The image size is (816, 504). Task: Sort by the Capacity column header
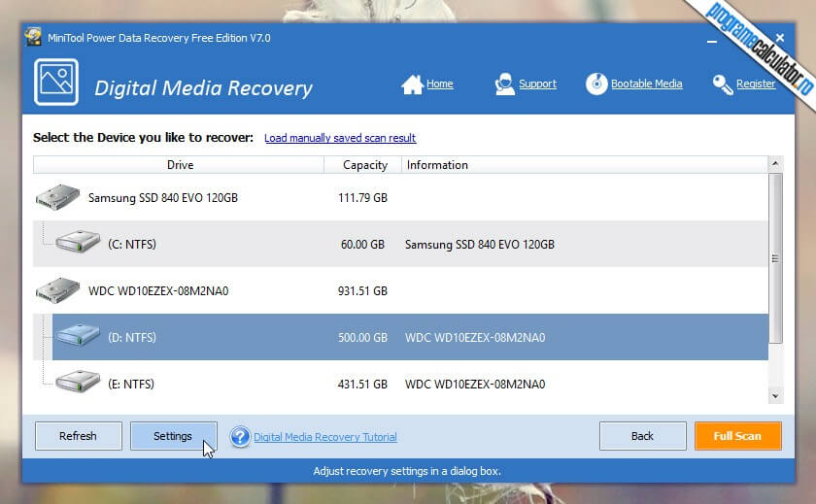pos(362,165)
